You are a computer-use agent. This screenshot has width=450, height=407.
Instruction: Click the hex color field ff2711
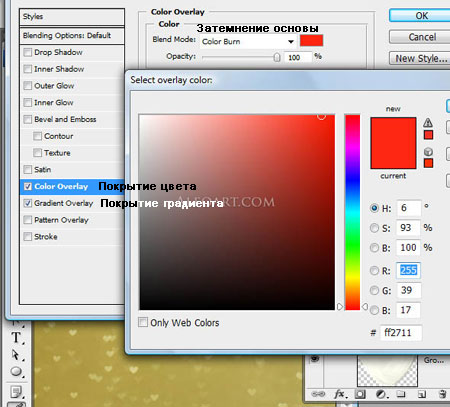click(401, 333)
